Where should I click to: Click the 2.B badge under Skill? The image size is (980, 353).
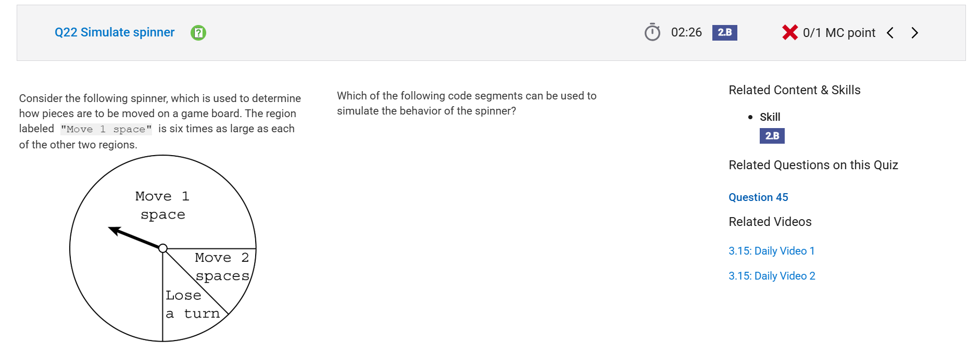click(x=772, y=136)
